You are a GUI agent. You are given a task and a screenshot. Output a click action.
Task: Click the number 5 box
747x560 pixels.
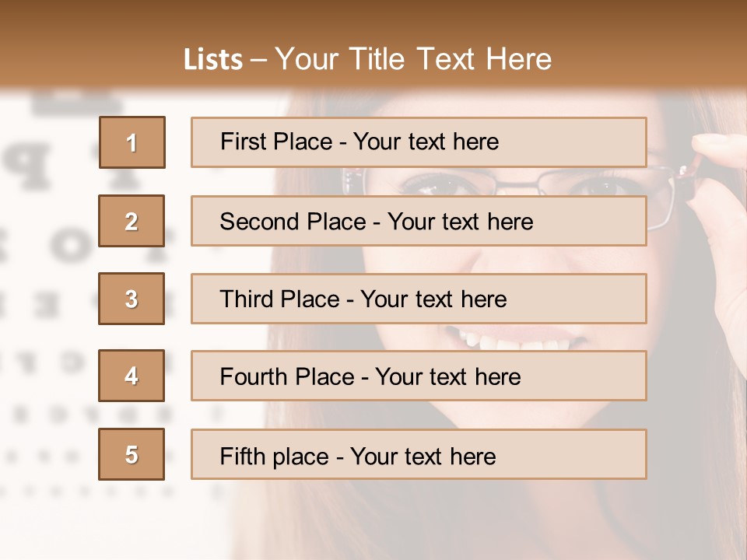[132, 454]
